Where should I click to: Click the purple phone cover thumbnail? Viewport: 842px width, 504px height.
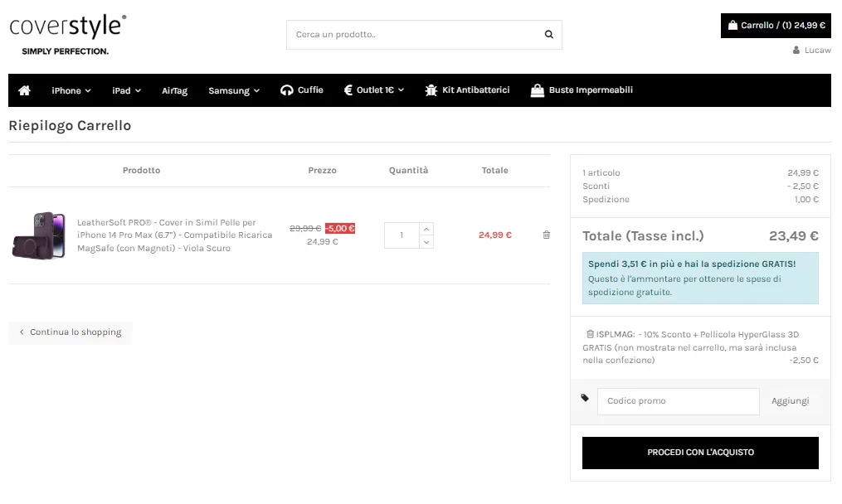(x=39, y=235)
